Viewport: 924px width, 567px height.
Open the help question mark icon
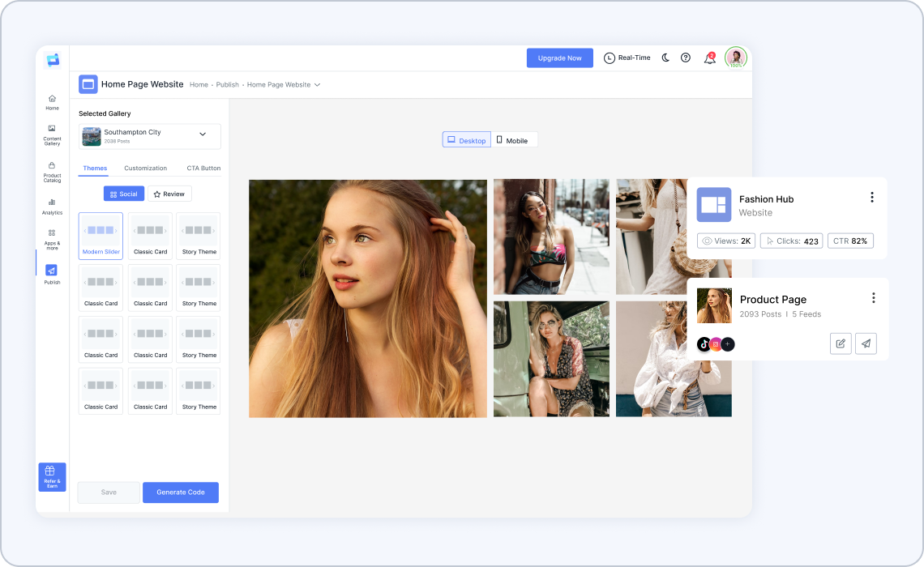pos(686,58)
